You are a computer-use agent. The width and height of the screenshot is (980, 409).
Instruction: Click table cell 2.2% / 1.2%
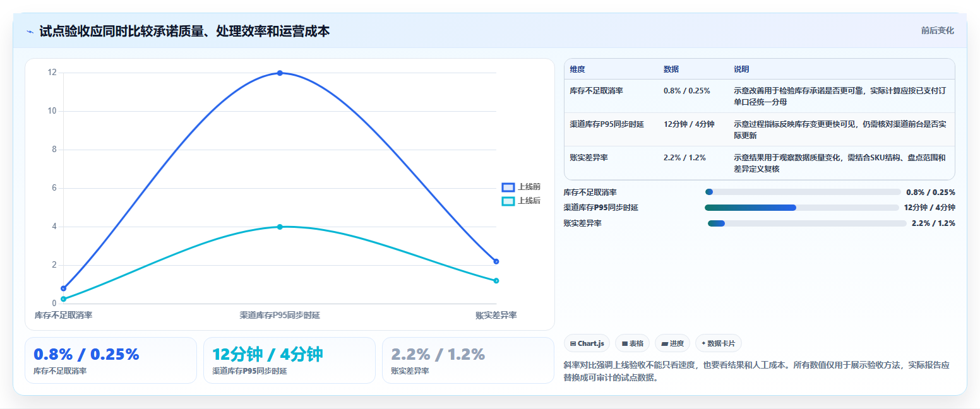coord(684,157)
